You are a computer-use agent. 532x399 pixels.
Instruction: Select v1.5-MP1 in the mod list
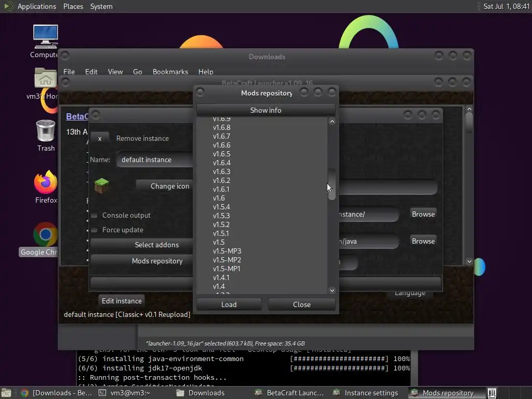tap(227, 269)
